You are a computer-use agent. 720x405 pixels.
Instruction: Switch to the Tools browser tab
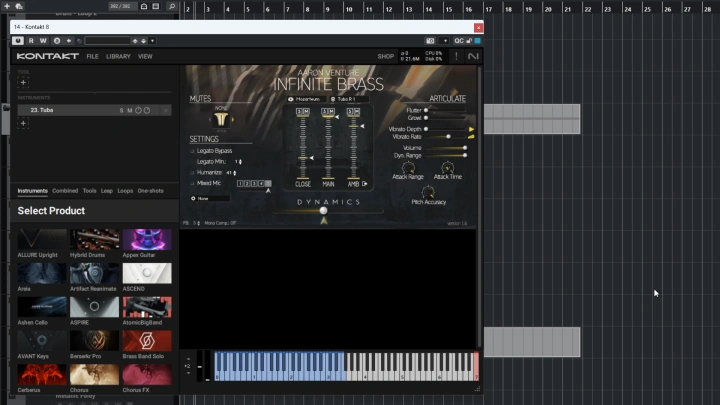point(90,191)
